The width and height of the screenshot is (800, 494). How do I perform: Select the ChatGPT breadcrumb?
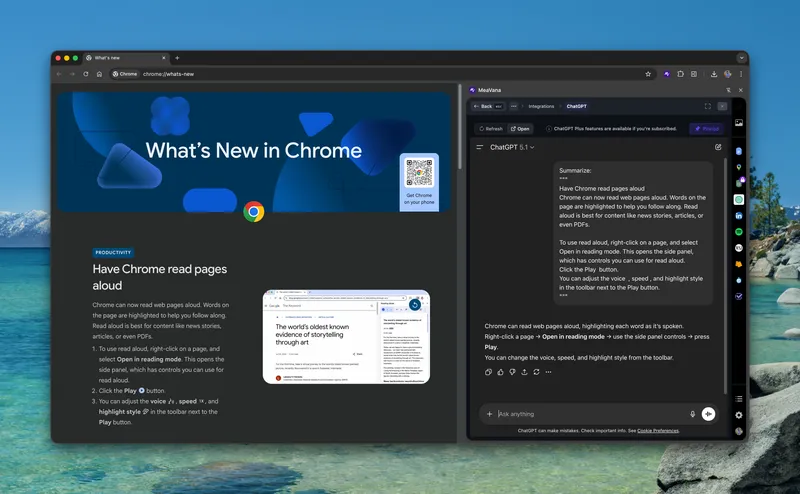pos(577,106)
